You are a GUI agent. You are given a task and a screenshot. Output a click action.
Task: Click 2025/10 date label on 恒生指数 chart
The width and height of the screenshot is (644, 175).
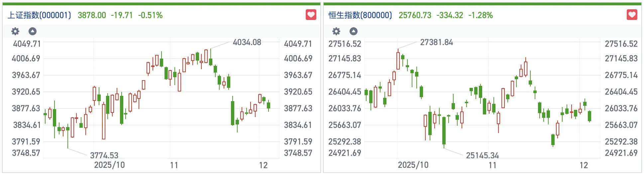413,165
